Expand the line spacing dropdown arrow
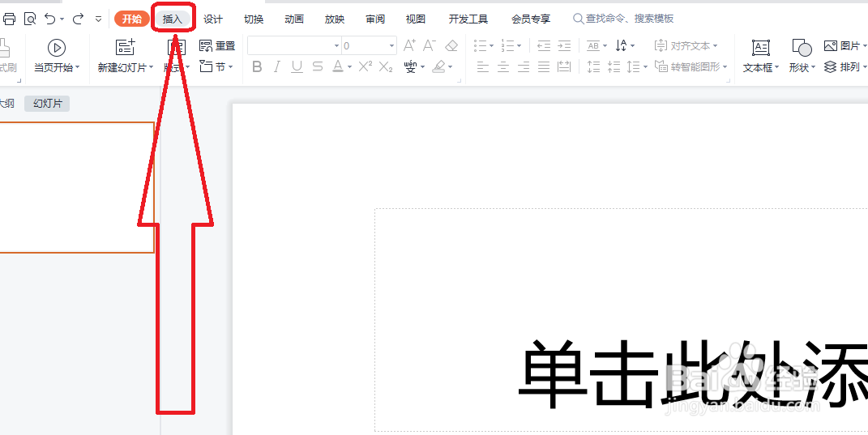Viewport: 868px width, 435px height. (x=645, y=67)
